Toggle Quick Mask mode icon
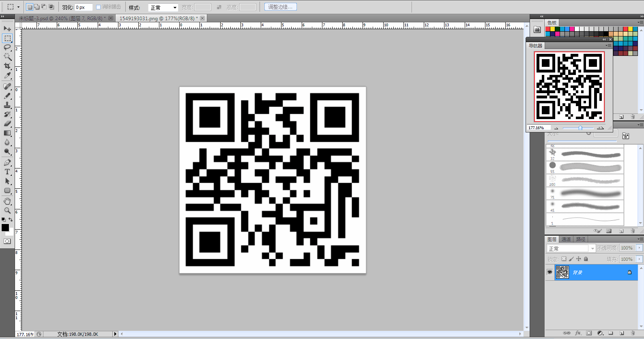Viewport: 644px width, 339px height. point(7,241)
